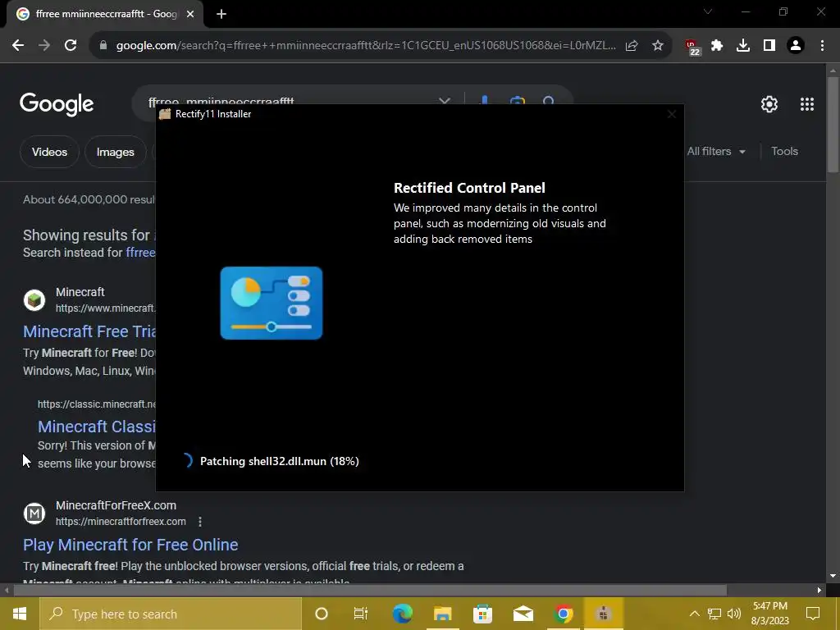840x630 pixels.
Task: Open Task View on the taskbar
Action: coord(361,614)
